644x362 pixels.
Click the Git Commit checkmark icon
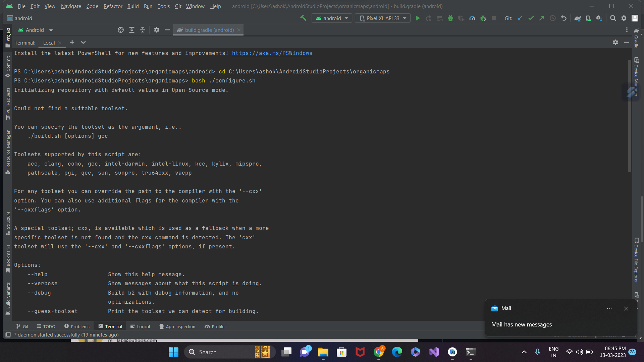click(x=531, y=18)
